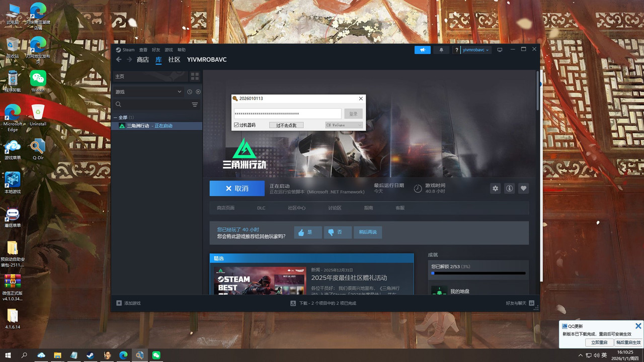Viewport: 644px width, 362px height.
Task: Open the Q-Dir desktop shortcut
Action: pos(38,149)
